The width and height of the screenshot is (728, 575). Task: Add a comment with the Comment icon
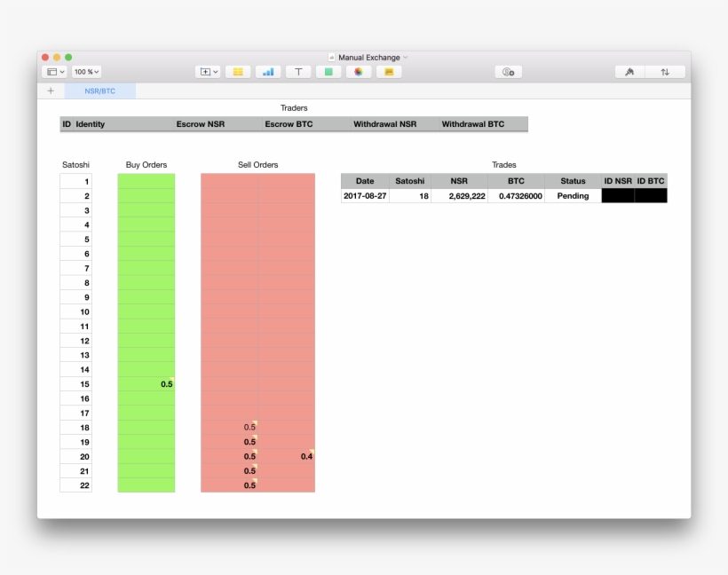(x=389, y=72)
